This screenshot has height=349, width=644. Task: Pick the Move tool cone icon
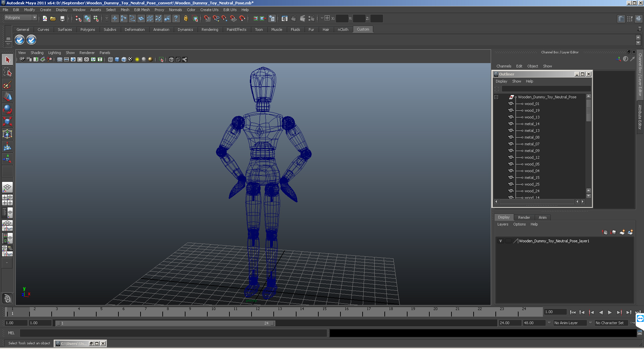7,97
